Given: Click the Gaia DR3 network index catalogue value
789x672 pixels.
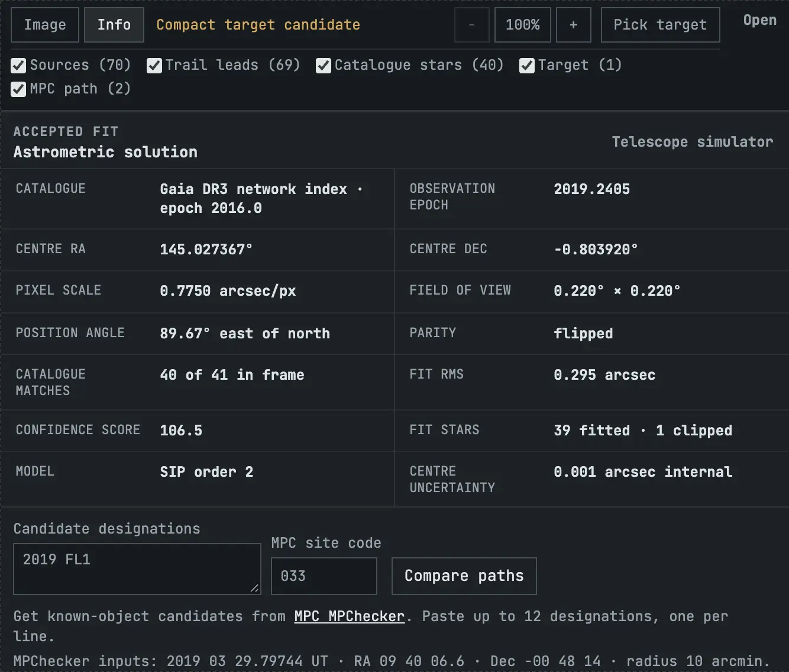Looking at the screenshot, I should click(x=261, y=199).
